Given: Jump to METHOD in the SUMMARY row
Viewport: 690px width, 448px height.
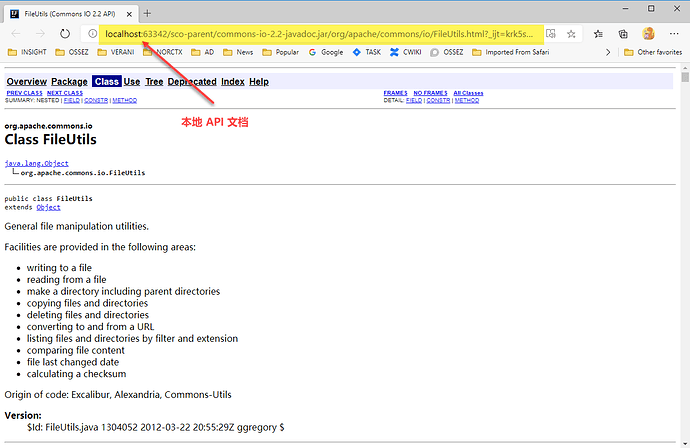Looking at the screenshot, I should (125, 100).
